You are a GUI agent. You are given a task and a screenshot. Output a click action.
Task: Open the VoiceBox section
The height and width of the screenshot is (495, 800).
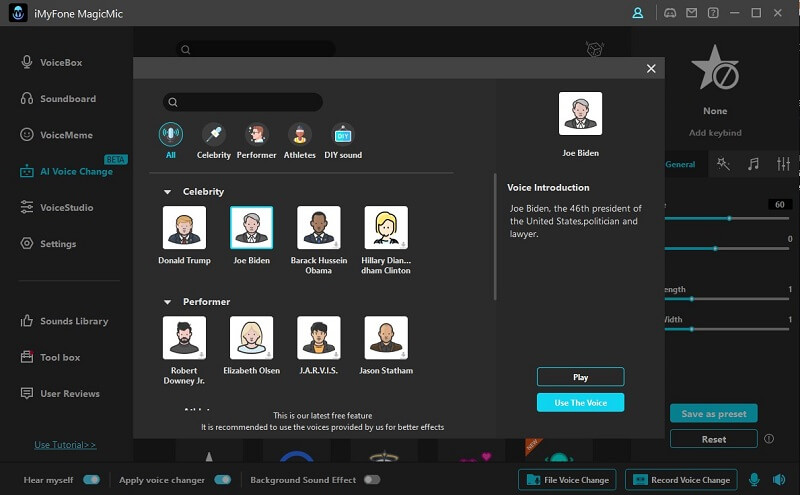[x=51, y=62]
